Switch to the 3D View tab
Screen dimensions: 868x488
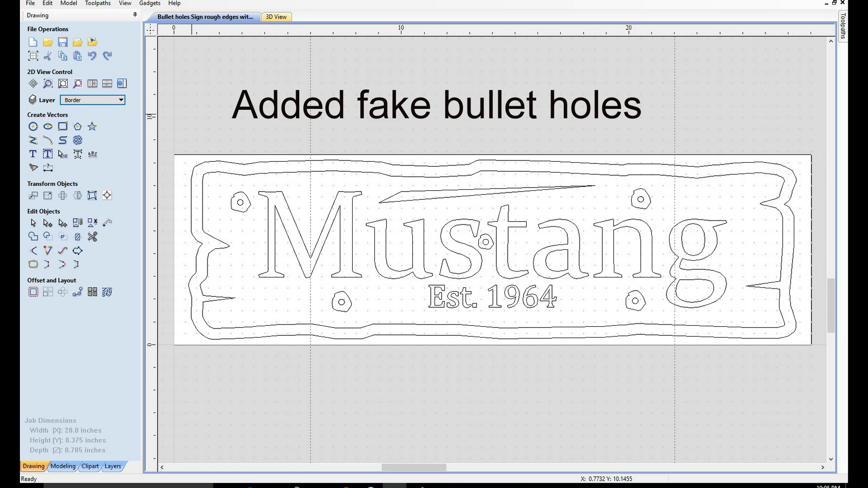(x=276, y=17)
